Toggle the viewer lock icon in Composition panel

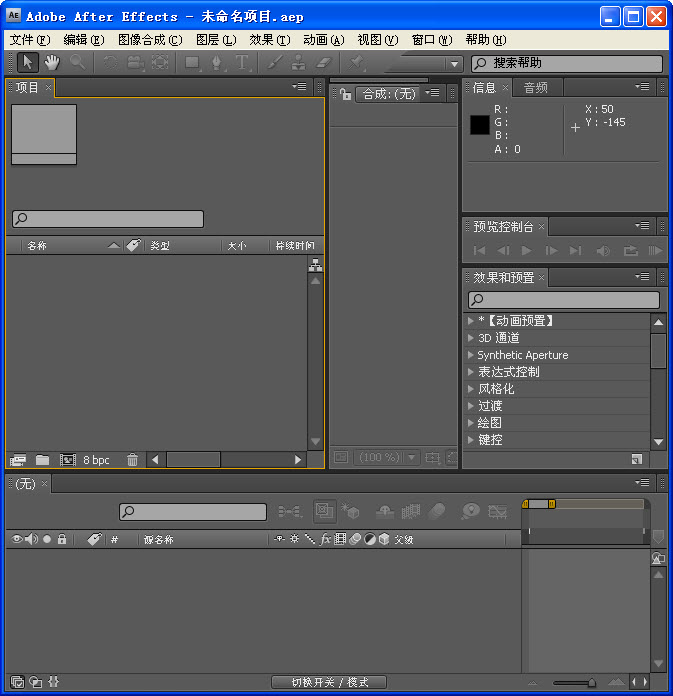345,94
